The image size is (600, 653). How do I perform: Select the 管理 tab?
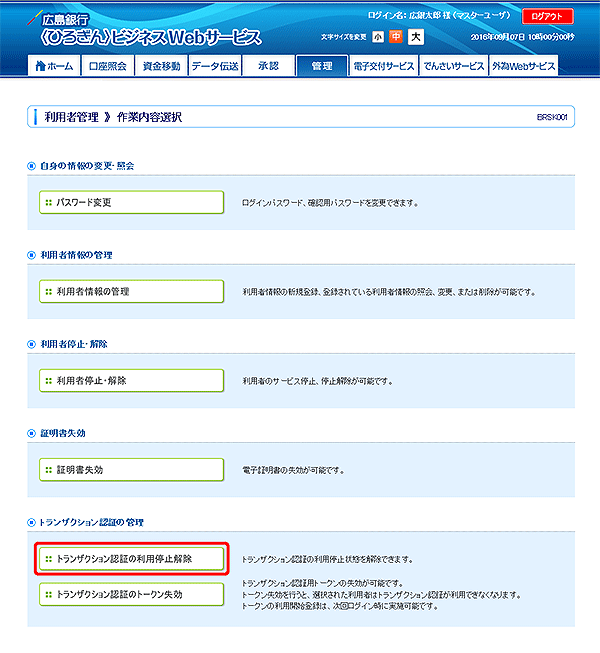[x=322, y=66]
